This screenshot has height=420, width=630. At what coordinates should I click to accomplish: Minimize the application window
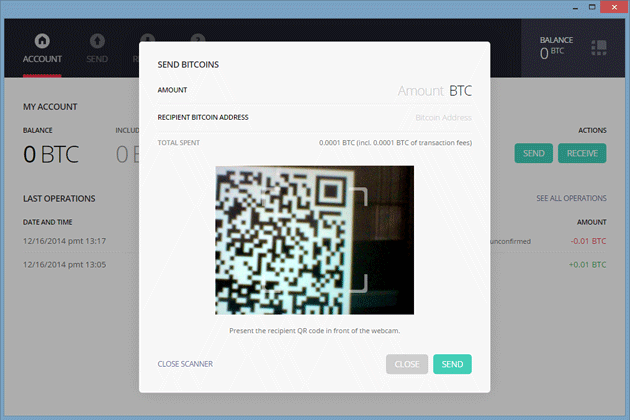[575, 7]
